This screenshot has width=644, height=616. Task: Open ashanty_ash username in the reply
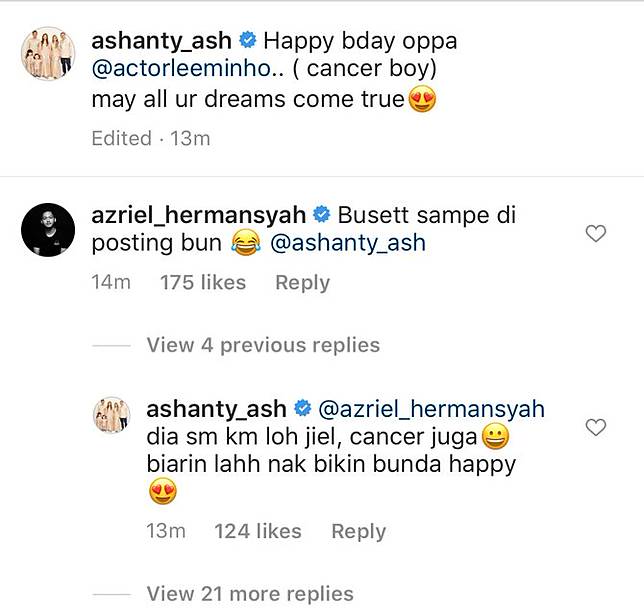[x=216, y=409]
